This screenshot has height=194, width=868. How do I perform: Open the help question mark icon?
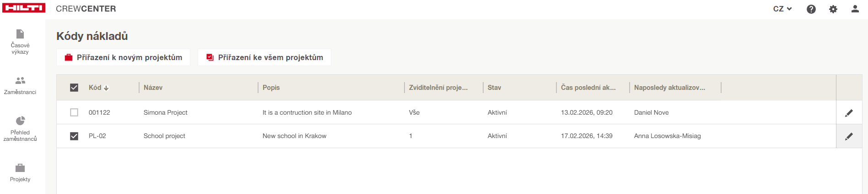coord(811,9)
